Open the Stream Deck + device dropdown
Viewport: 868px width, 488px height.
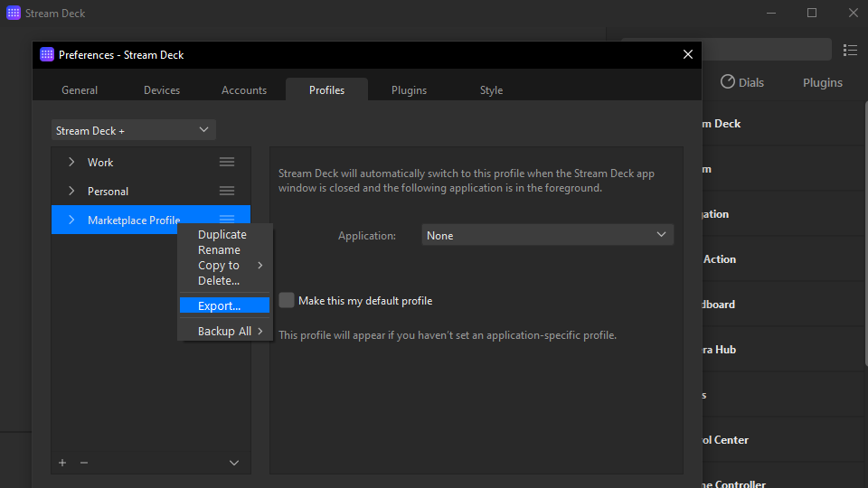[133, 130]
